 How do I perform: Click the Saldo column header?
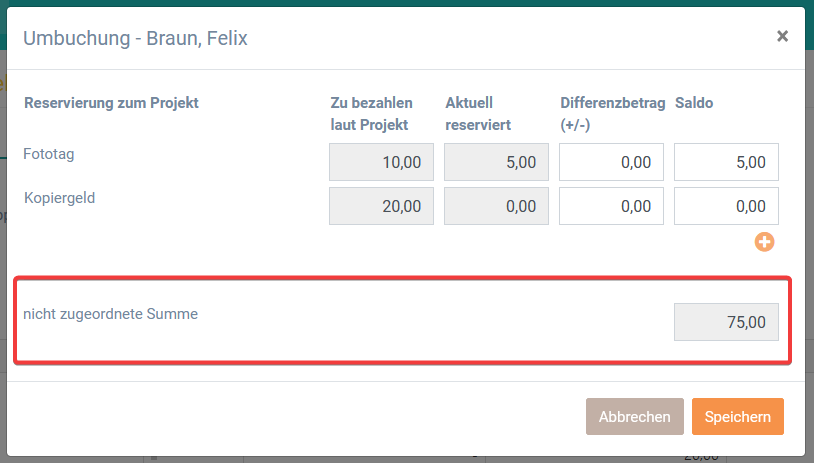694,103
